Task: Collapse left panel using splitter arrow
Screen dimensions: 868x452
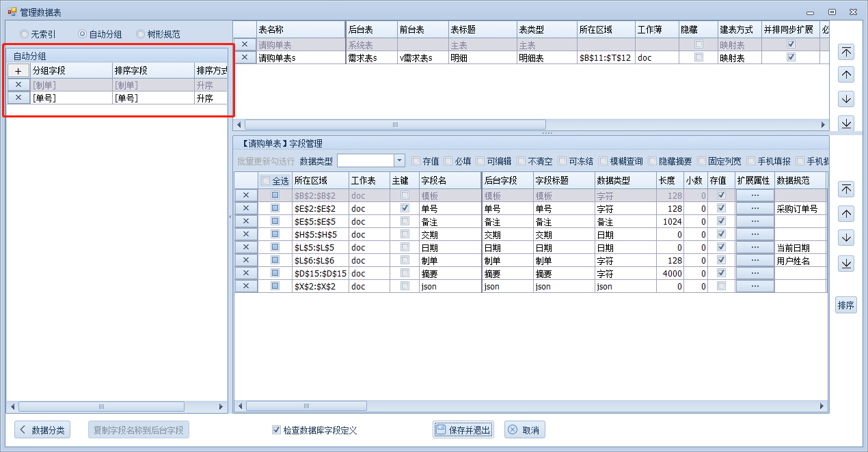Action: [230, 217]
